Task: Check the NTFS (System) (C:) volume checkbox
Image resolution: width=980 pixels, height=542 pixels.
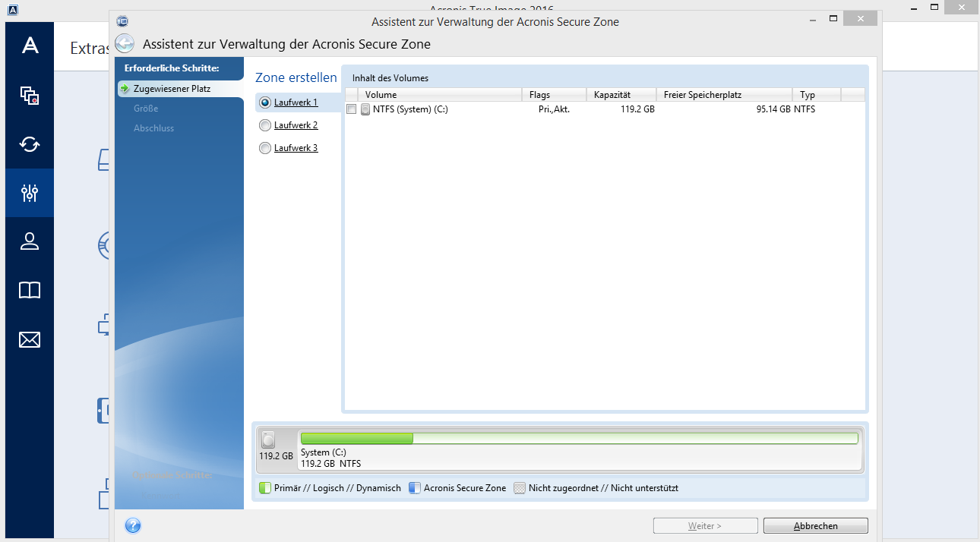Action: pos(351,109)
